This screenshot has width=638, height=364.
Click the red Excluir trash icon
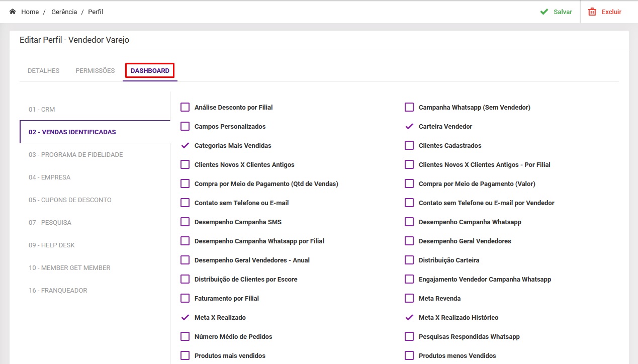point(592,12)
